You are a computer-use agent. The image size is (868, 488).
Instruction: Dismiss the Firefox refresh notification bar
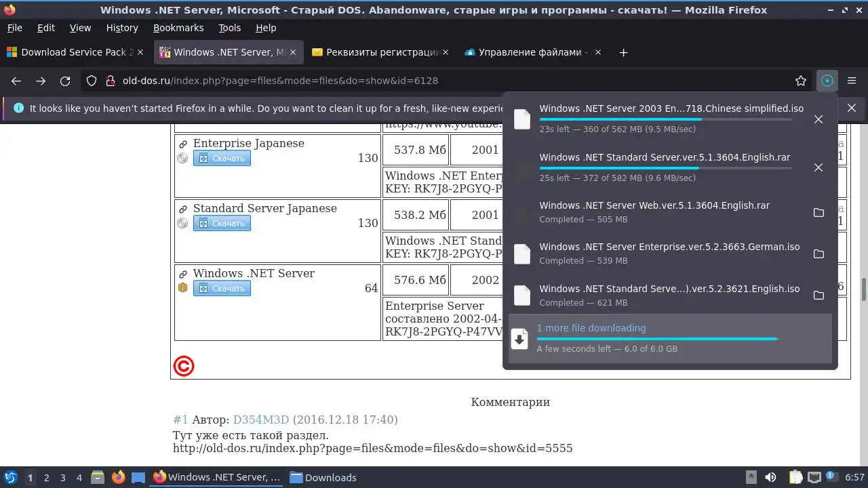click(x=852, y=108)
